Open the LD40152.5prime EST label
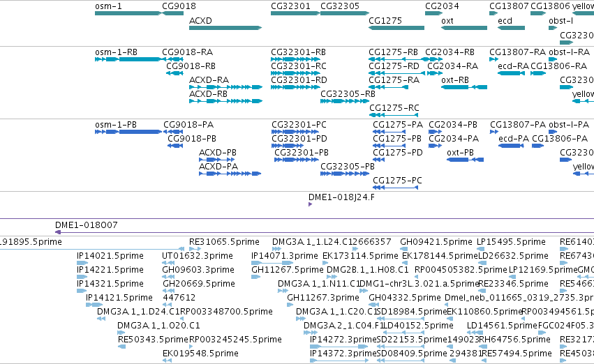 click(418, 326)
